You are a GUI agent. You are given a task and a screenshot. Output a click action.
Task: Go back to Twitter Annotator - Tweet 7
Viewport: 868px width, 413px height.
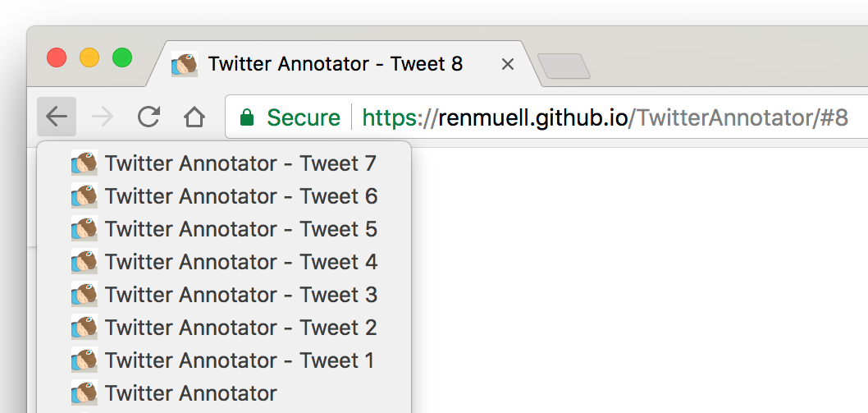click(240, 163)
